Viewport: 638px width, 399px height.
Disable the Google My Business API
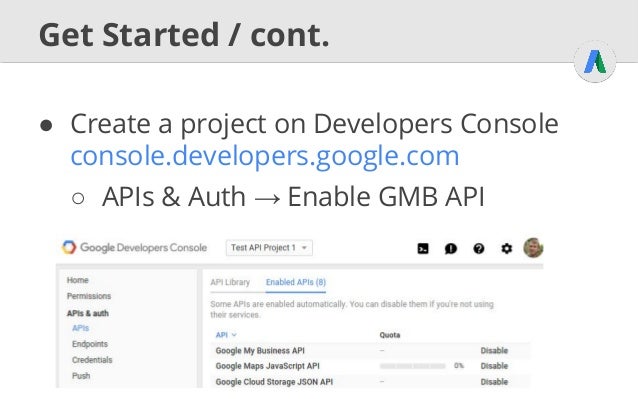[494, 350]
